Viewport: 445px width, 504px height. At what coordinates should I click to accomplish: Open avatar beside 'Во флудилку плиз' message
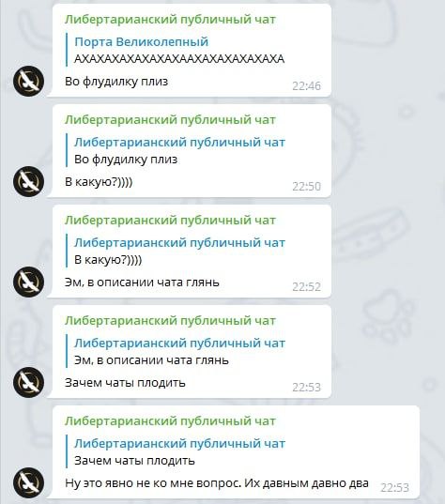click(x=28, y=81)
